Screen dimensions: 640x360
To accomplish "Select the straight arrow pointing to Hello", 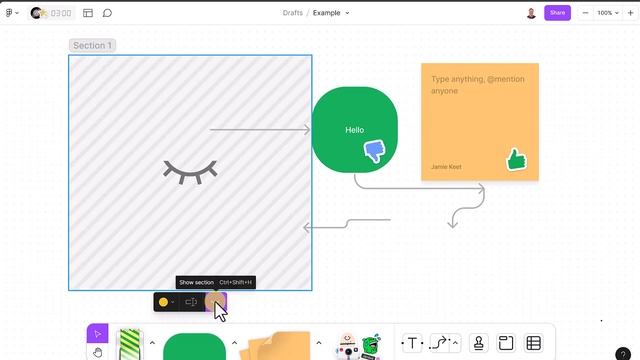I will [260, 130].
